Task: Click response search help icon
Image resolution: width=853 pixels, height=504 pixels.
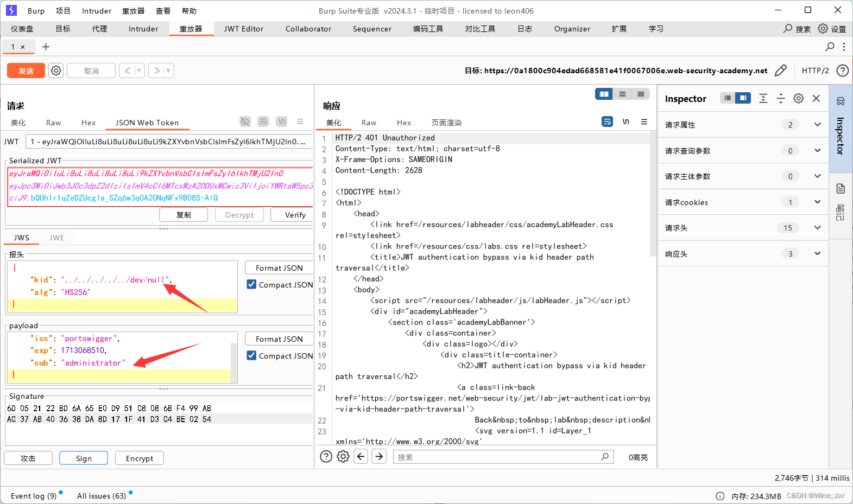Action: (326, 457)
